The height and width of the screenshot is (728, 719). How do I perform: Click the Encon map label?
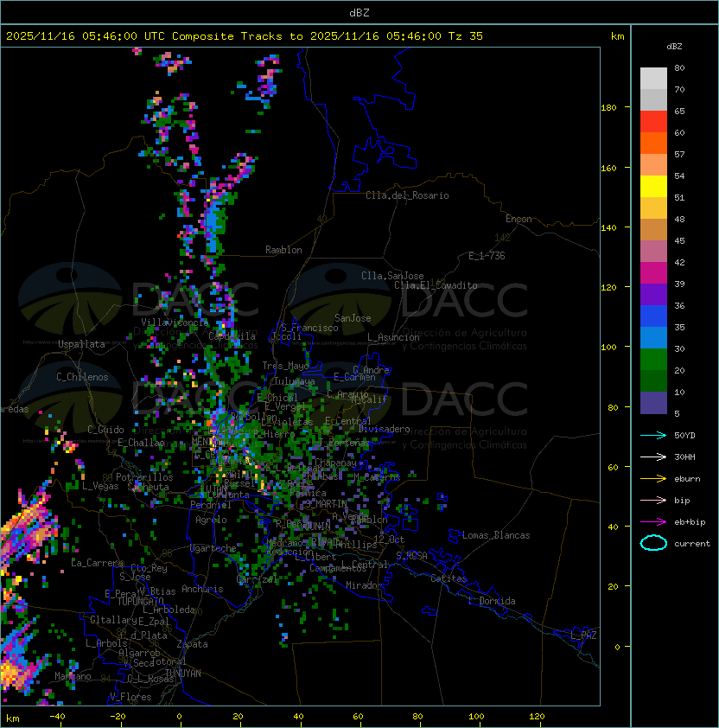(x=519, y=219)
